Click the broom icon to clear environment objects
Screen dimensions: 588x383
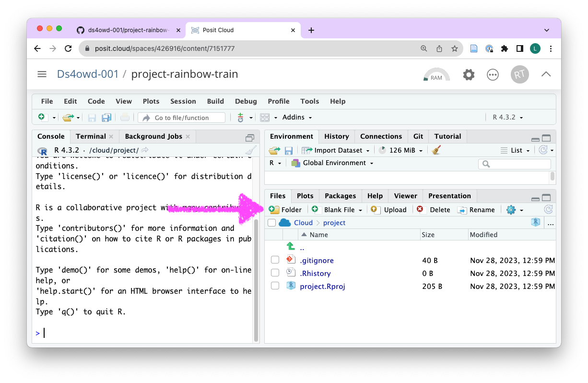click(x=436, y=150)
